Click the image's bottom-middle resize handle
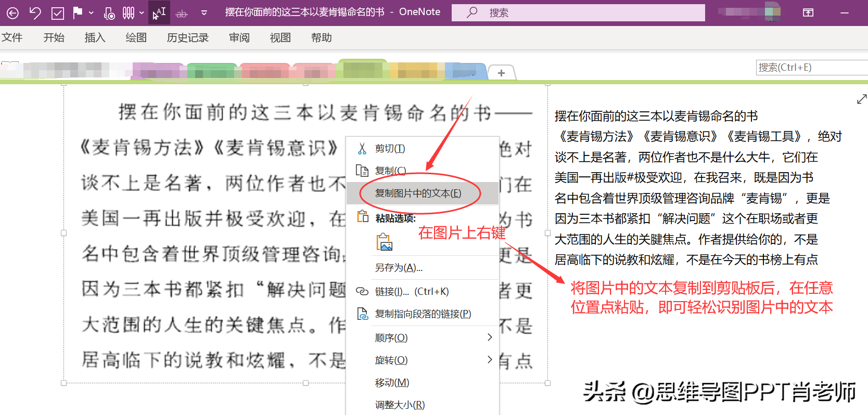 point(305,383)
